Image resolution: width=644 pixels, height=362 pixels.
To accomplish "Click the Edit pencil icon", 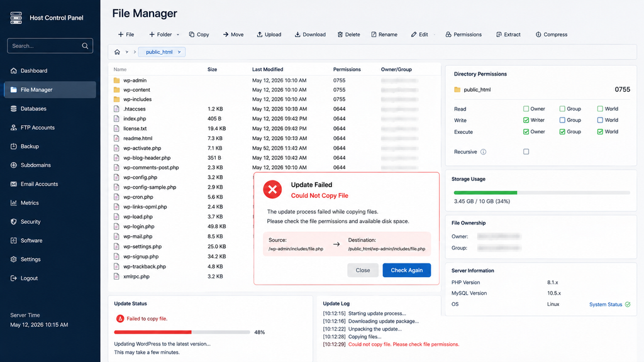I will pyautogui.click(x=414, y=35).
